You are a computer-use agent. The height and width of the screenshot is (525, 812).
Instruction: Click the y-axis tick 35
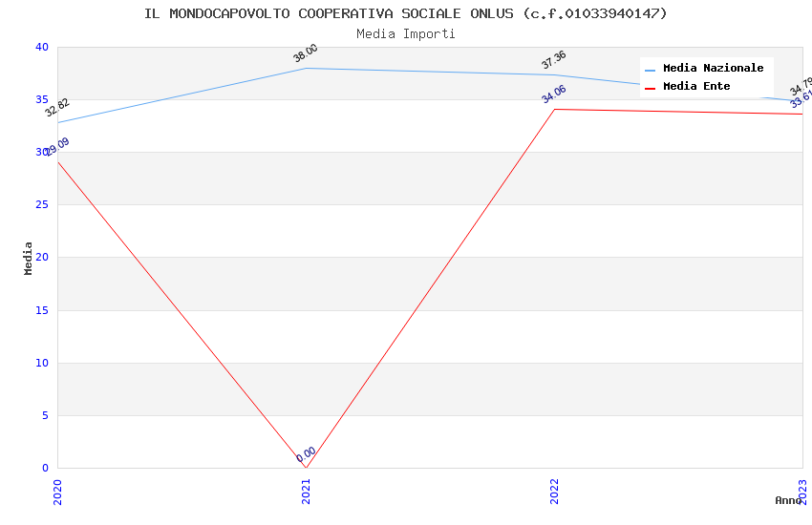(42, 99)
